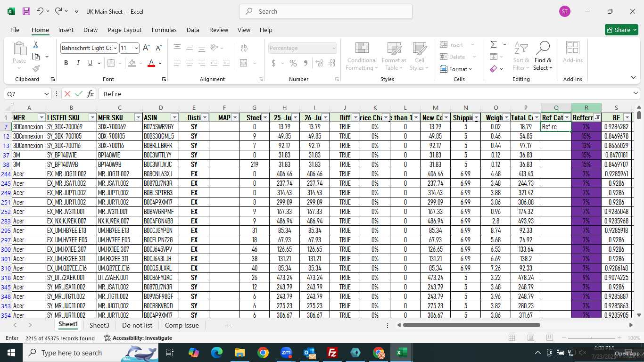
Task: Click the Save icon in title bar
Action: pos(26,11)
